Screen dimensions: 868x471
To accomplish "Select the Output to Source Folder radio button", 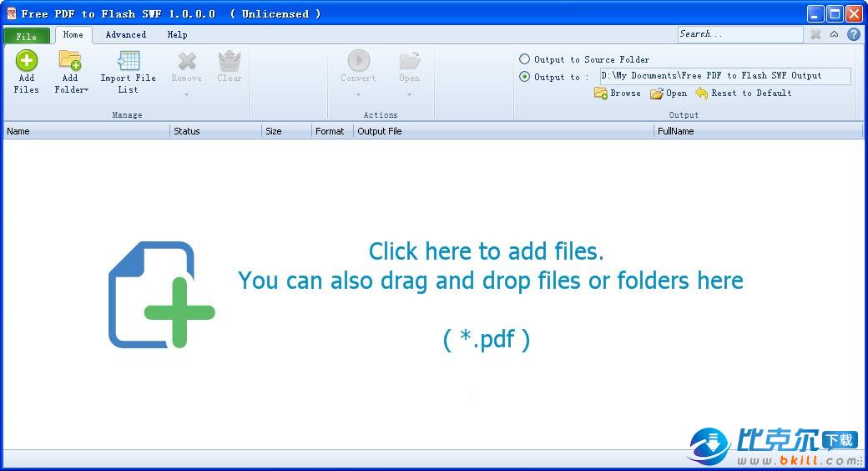I will click(524, 59).
